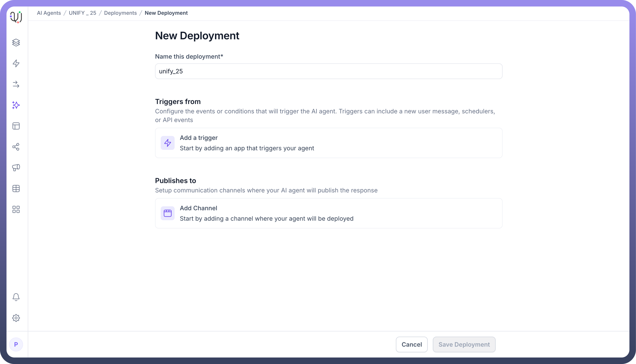Open the table grid sidebar icon
The width and height of the screenshot is (636, 364).
[16, 188]
